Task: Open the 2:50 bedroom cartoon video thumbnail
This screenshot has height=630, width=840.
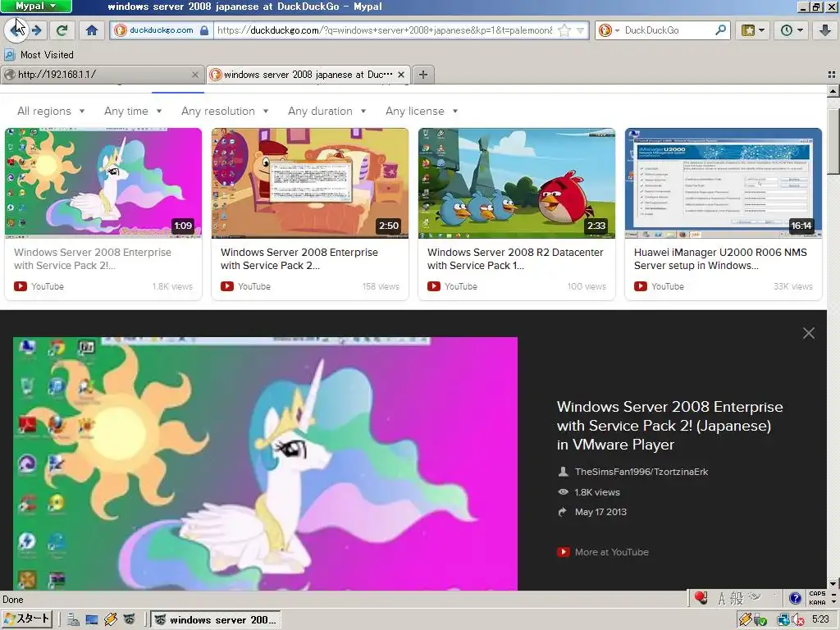Action: pos(309,183)
